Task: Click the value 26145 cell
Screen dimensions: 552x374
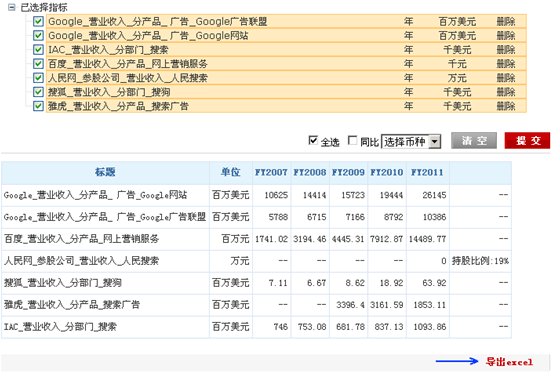Action: (x=428, y=195)
